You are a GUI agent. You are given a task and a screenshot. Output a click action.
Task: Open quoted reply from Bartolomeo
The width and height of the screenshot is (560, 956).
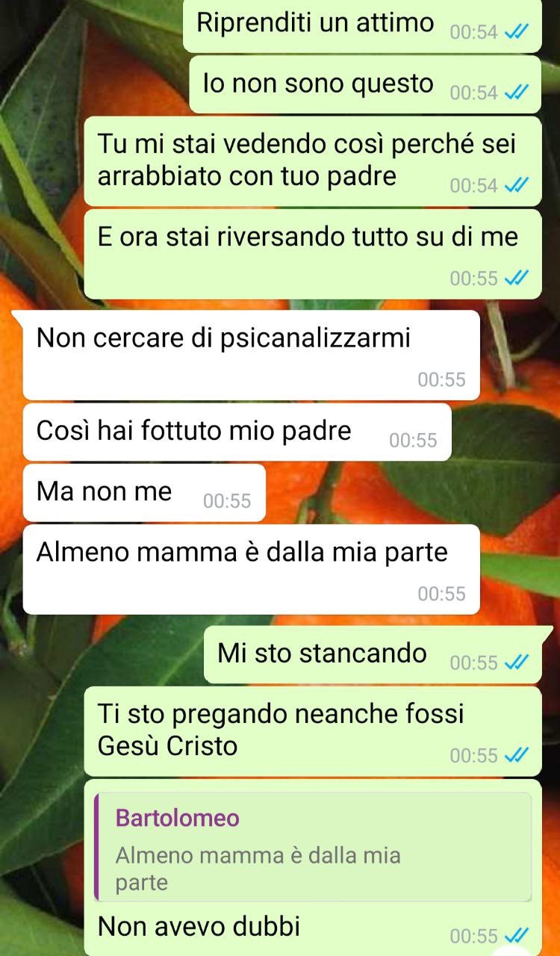[313, 848]
